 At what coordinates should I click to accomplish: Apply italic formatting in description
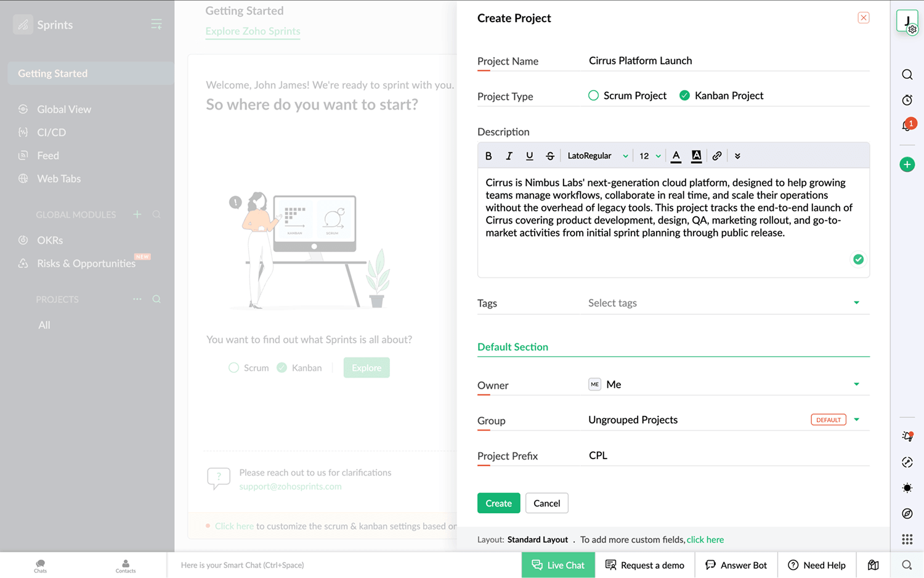[x=509, y=156]
